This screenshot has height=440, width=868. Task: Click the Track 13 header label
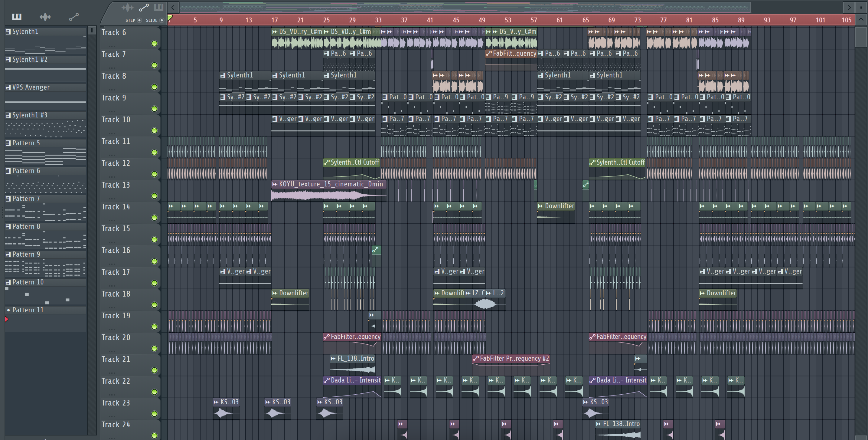[x=116, y=185]
